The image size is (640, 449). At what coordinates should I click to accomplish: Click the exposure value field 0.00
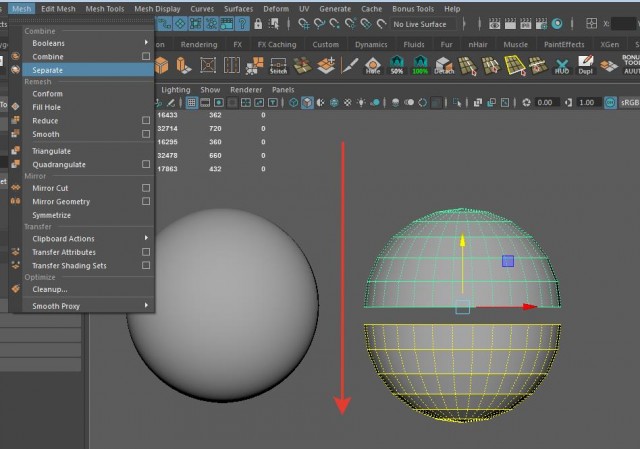tap(547, 102)
